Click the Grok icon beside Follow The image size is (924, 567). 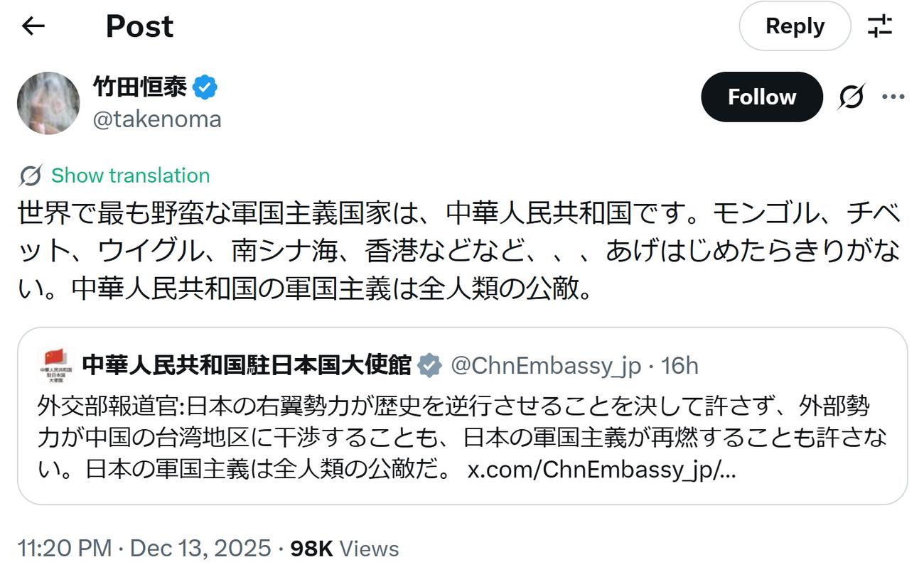pos(851,97)
